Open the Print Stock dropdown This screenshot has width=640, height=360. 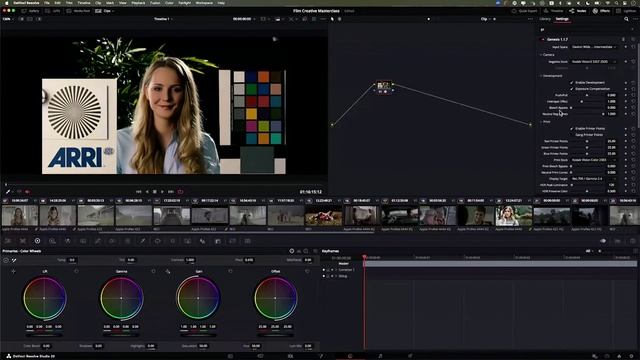coord(594,160)
